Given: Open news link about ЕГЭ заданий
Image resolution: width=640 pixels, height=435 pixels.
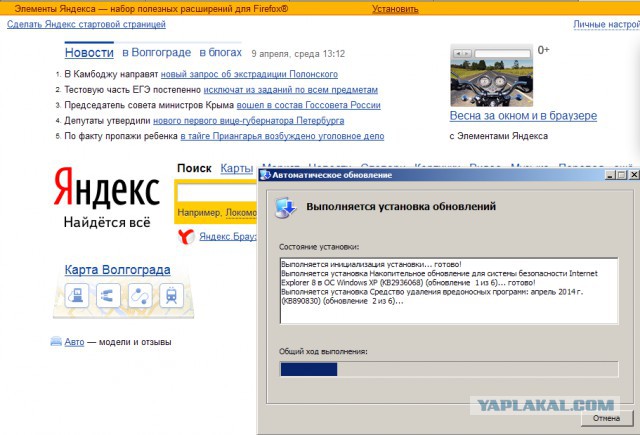Looking at the screenshot, I should point(291,90).
